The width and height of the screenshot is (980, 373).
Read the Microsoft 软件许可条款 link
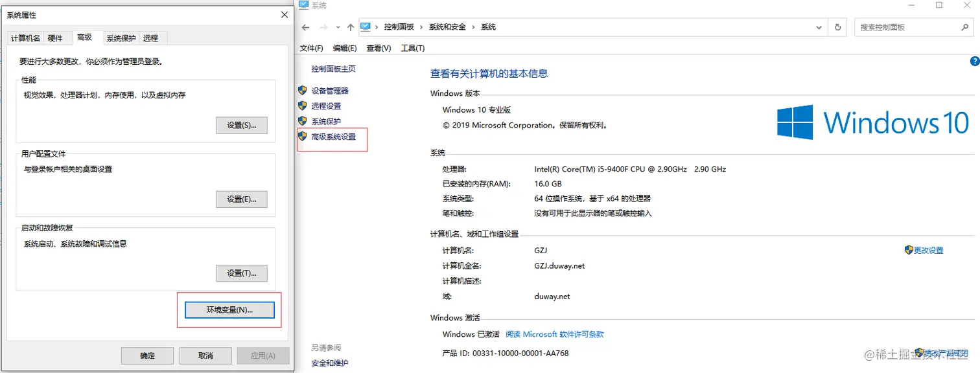point(554,334)
